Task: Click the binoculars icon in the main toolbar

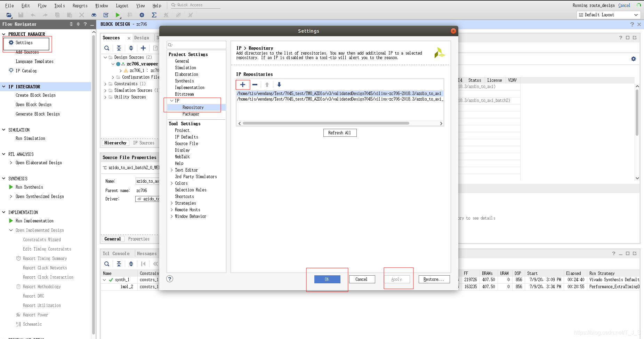Action: (x=94, y=15)
